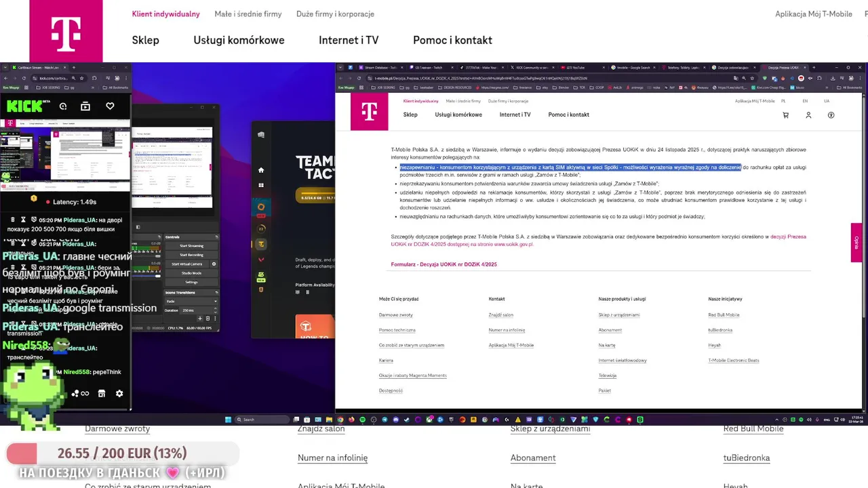Open Telegram from the Windows taskbar
The width and height of the screenshot is (868, 488).
(384, 420)
